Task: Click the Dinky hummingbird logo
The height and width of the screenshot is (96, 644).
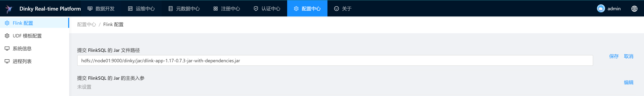Action: coord(9,9)
